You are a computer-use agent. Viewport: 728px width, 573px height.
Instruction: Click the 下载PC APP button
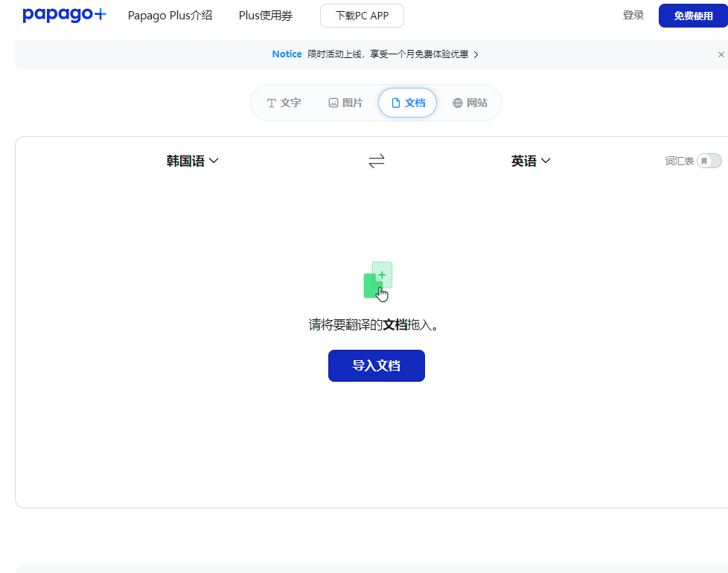pyautogui.click(x=363, y=16)
